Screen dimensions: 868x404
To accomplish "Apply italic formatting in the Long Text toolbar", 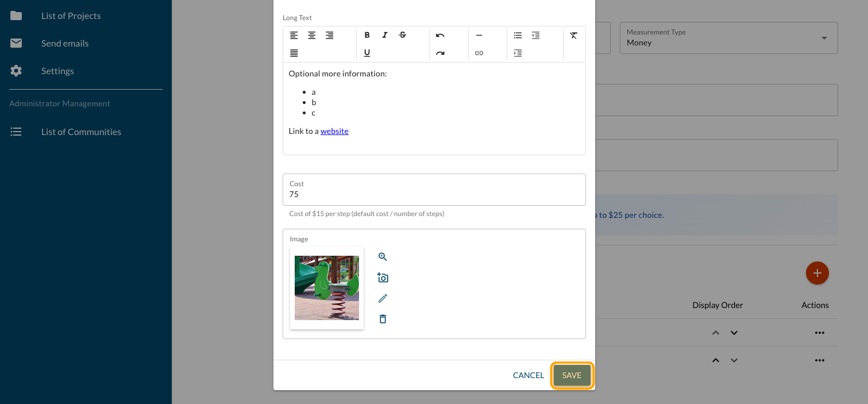I will [x=385, y=35].
